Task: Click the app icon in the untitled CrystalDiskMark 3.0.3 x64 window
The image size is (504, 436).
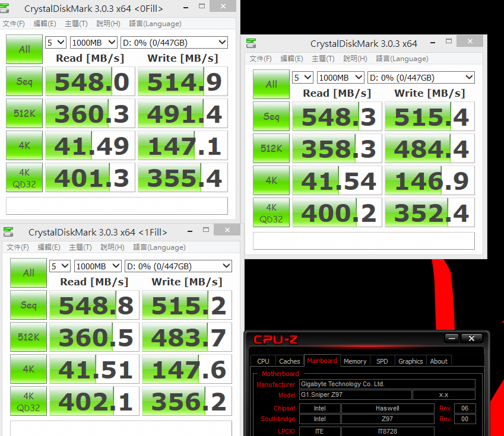Action: (251, 43)
